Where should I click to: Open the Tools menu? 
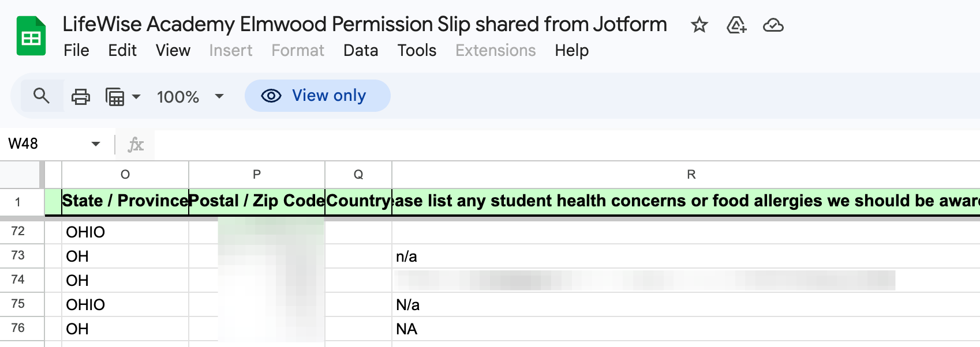(417, 51)
